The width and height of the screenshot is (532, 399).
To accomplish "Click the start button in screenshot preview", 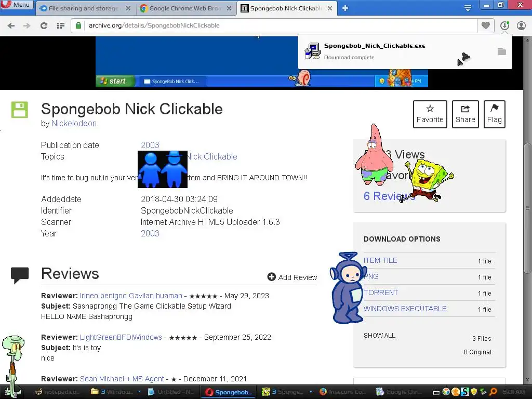I will point(115,81).
